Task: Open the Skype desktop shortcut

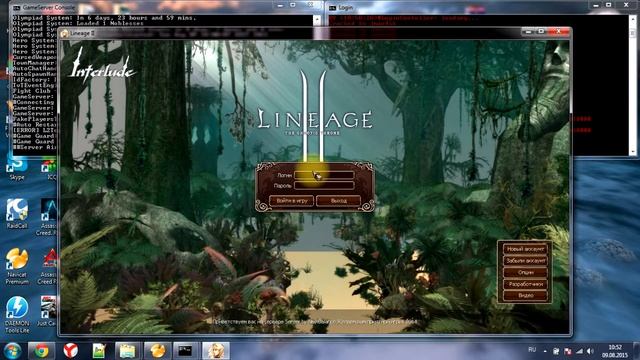Action: point(17,167)
